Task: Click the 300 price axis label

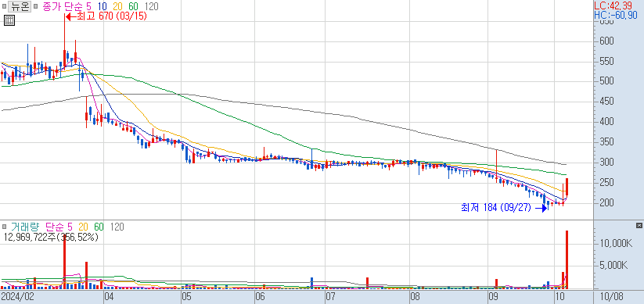Action: [x=607, y=162]
